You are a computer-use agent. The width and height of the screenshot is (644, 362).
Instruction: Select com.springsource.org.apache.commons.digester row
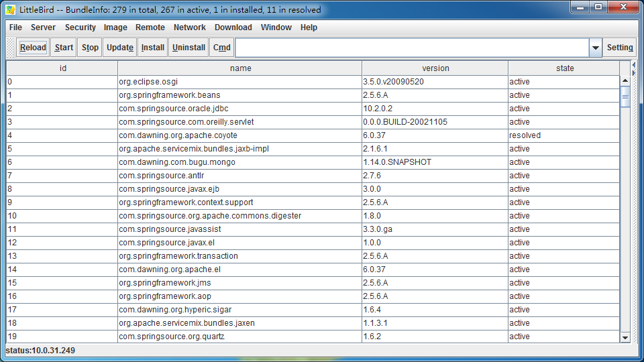[313, 216]
